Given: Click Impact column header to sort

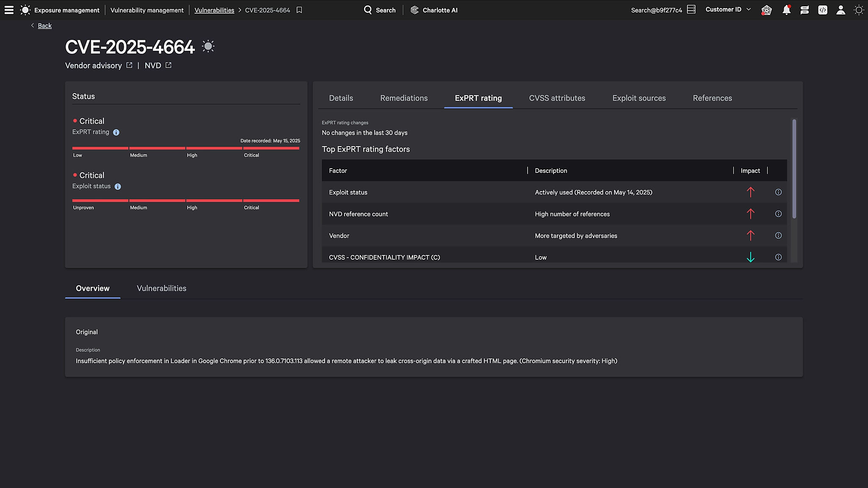Looking at the screenshot, I should pyautogui.click(x=750, y=171).
